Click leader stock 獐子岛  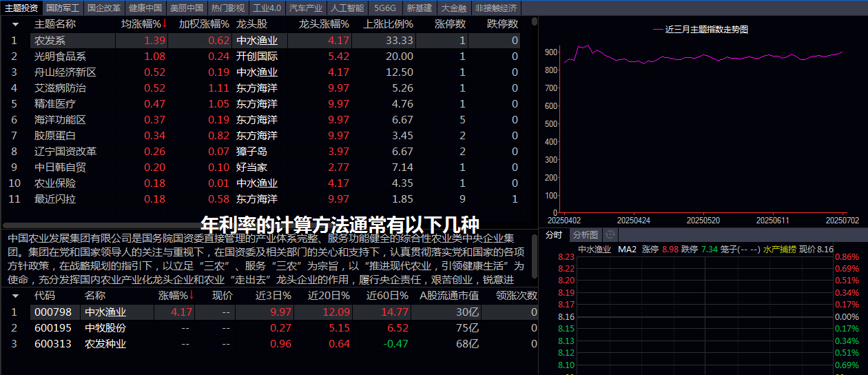(x=251, y=152)
